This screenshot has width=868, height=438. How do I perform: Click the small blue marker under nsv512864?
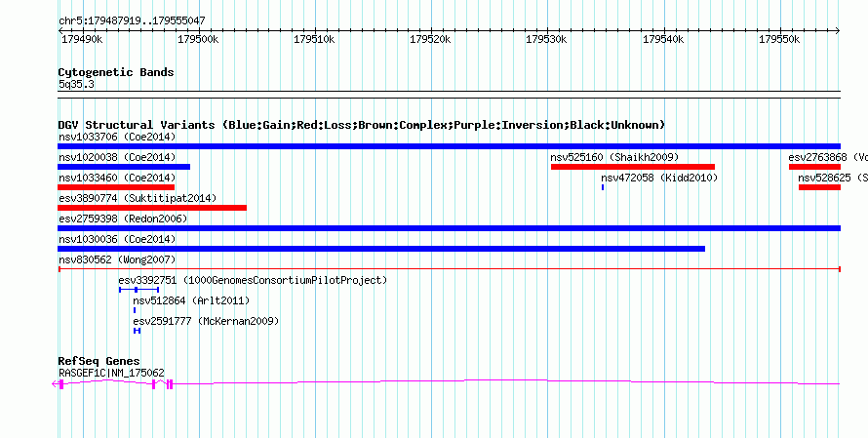pyautogui.click(x=135, y=310)
